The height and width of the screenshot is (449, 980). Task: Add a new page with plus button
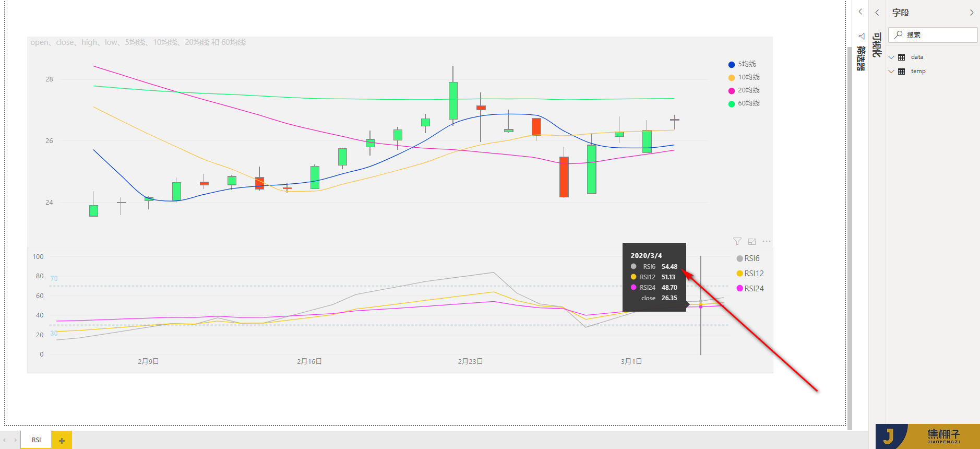(x=62, y=440)
